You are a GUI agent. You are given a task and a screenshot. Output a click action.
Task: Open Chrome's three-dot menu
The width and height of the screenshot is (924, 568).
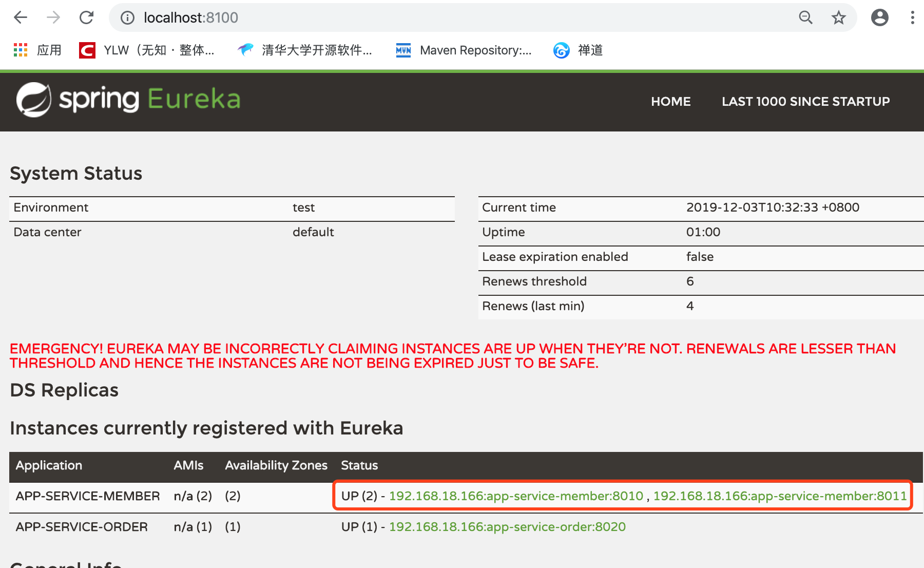coord(912,17)
